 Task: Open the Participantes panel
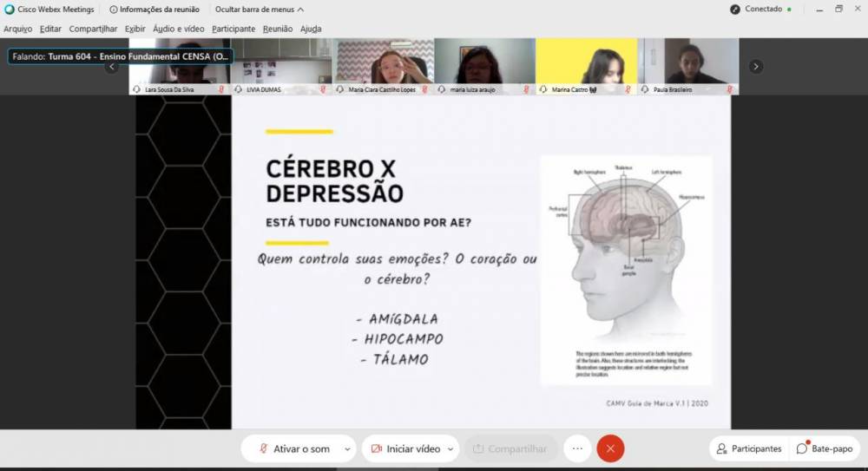[x=748, y=448]
